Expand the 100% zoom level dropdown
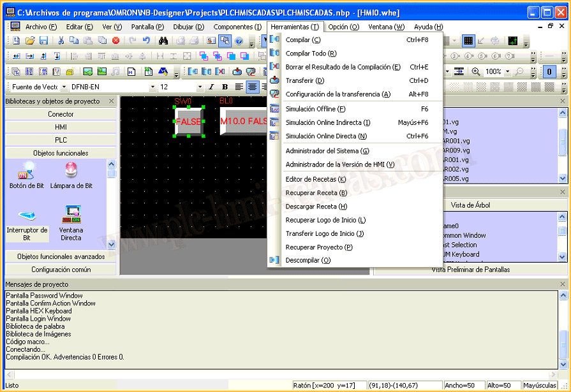The width and height of the screenshot is (571, 392). (x=507, y=72)
